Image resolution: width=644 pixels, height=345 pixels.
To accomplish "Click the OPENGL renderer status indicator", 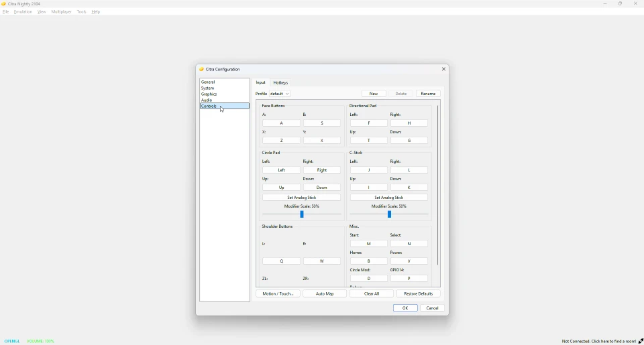I will [x=12, y=341].
